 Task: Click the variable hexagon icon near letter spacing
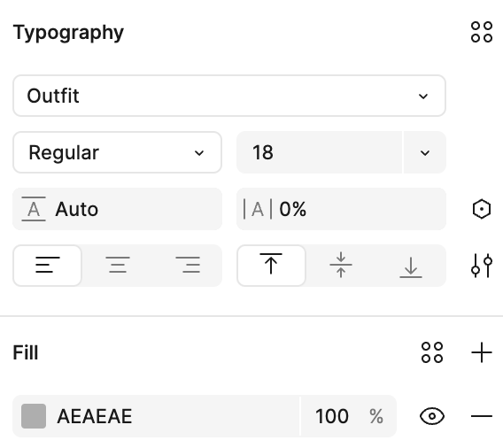click(x=482, y=210)
